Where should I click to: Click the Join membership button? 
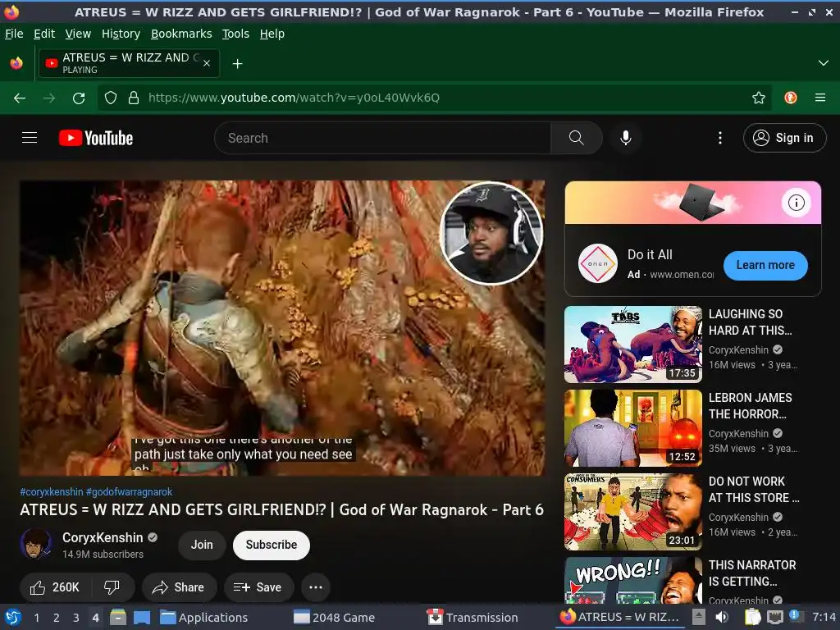(202, 545)
